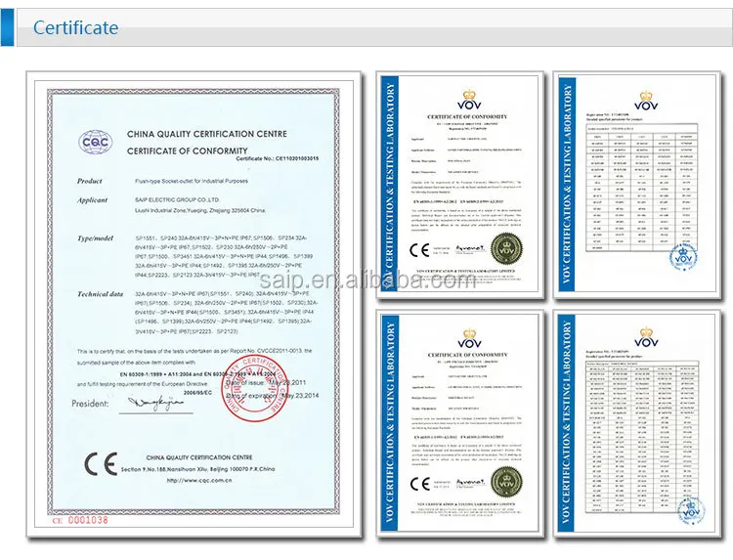Open the top-left VOV certificate of conformity
This screenshot has width=733, height=560.
coord(460,185)
